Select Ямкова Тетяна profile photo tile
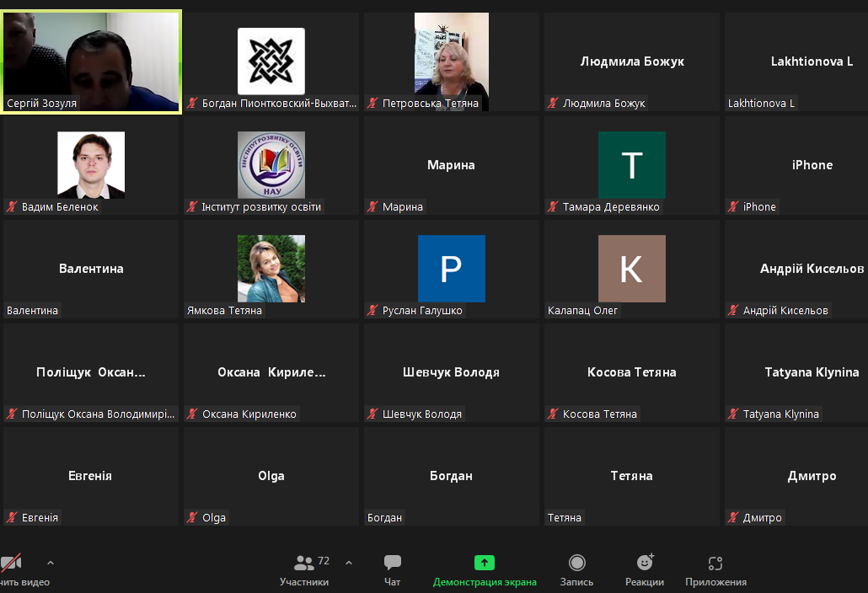This screenshot has height=593, width=868. (271, 269)
